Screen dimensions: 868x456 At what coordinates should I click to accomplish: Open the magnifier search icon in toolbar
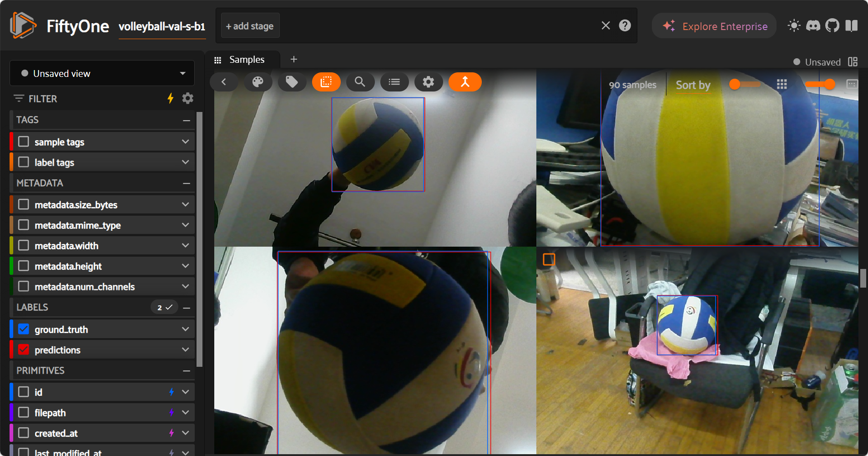point(360,82)
